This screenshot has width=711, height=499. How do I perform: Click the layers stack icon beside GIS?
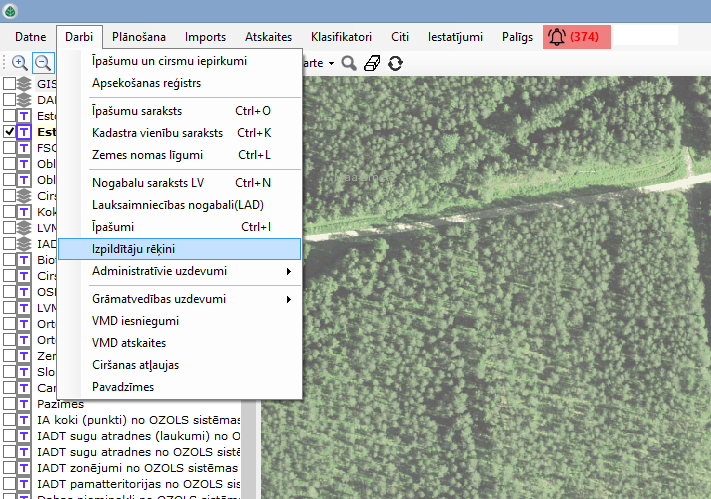(x=24, y=84)
